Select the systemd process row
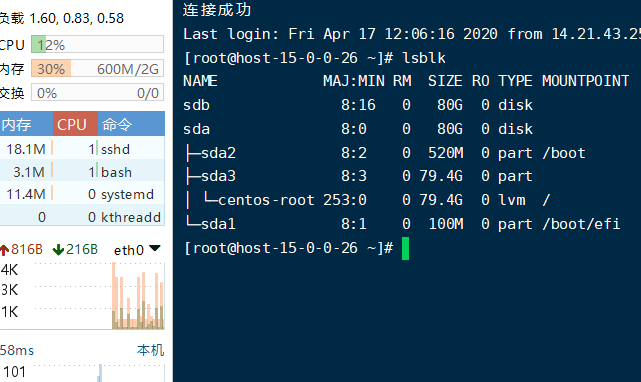641x382 pixels. [x=82, y=194]
